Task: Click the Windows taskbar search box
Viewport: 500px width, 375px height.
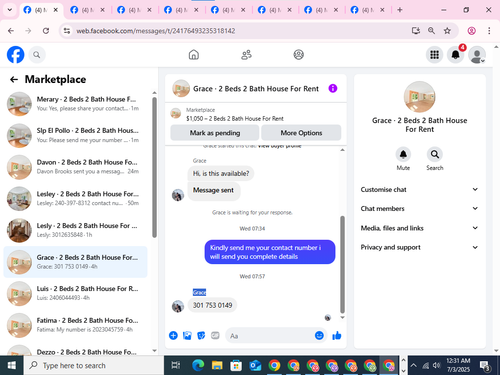Action: [94, 366]
